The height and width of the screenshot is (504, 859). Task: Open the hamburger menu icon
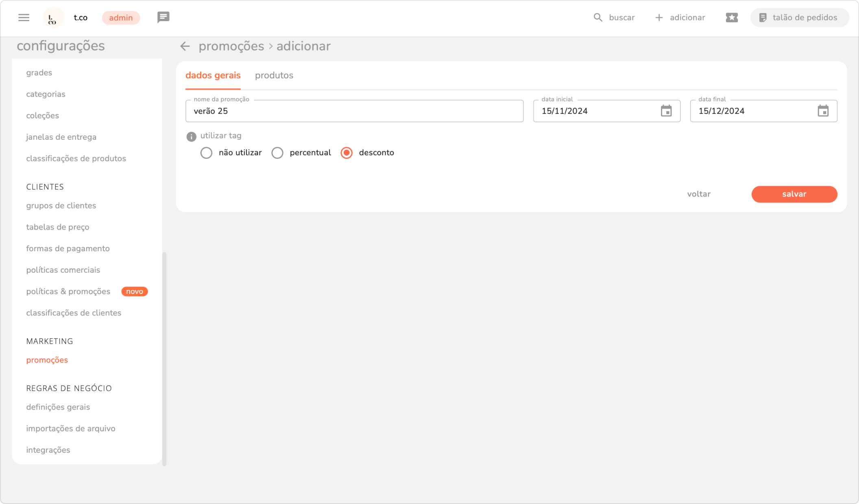pyautogui.click(x=24, y=17)
